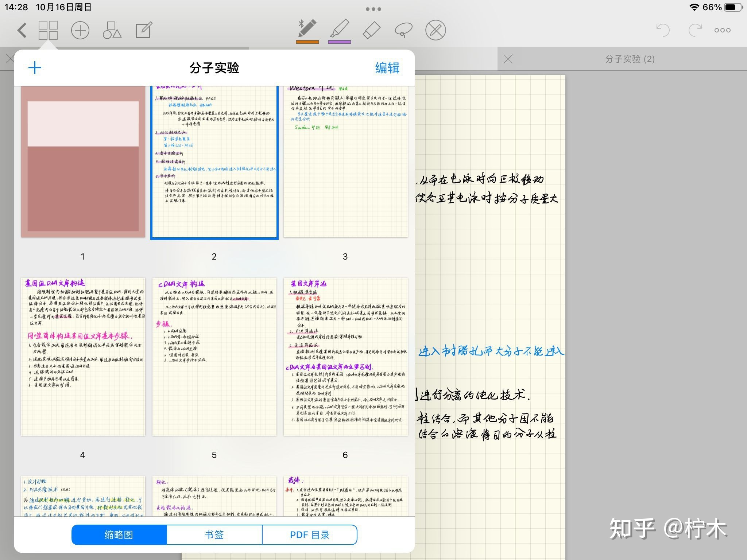This screenshot has height=560, width=747.
Task: Tap the 编辑 button
Action: point(387,68)
